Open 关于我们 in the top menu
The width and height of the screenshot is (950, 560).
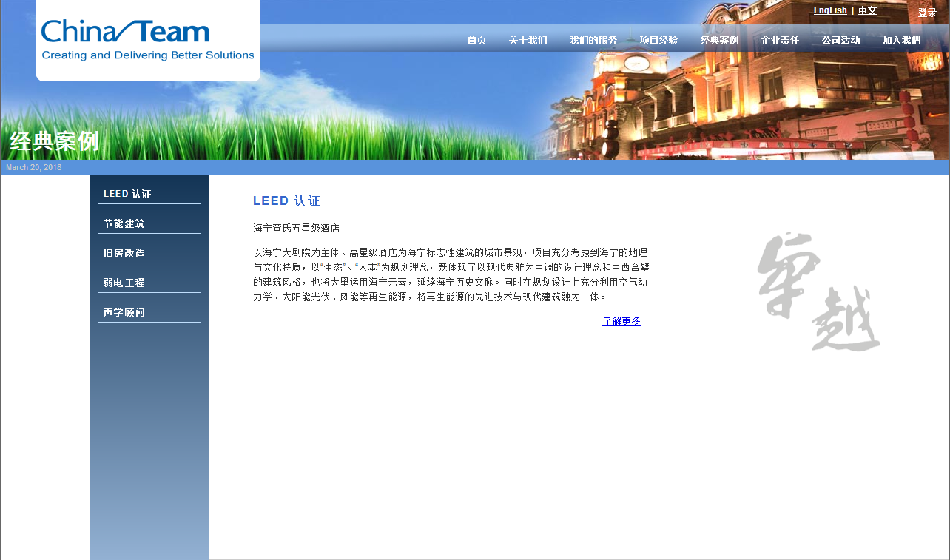point(528,40)
